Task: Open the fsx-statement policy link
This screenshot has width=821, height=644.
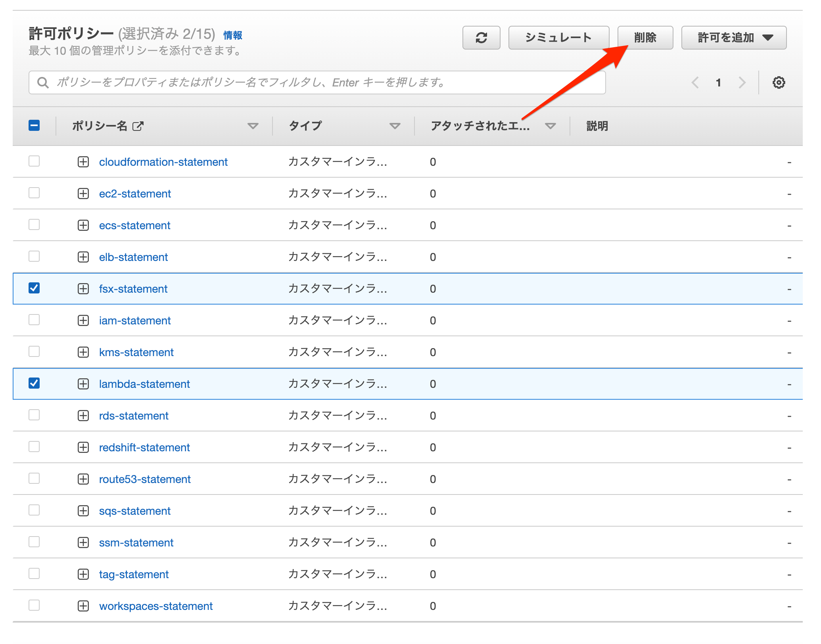Action: [133, 289]
